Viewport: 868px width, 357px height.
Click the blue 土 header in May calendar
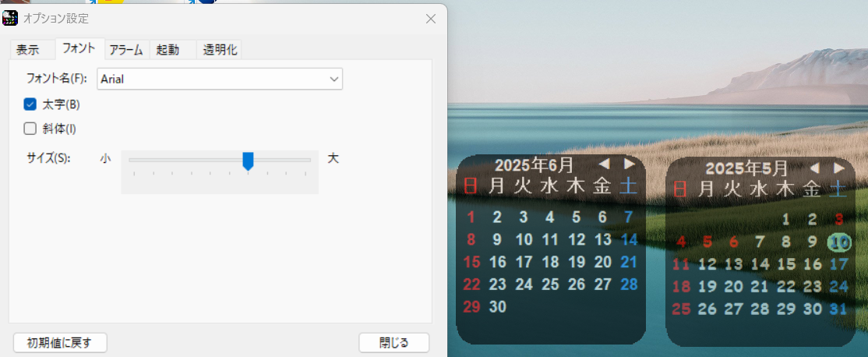tap(839, 189)
